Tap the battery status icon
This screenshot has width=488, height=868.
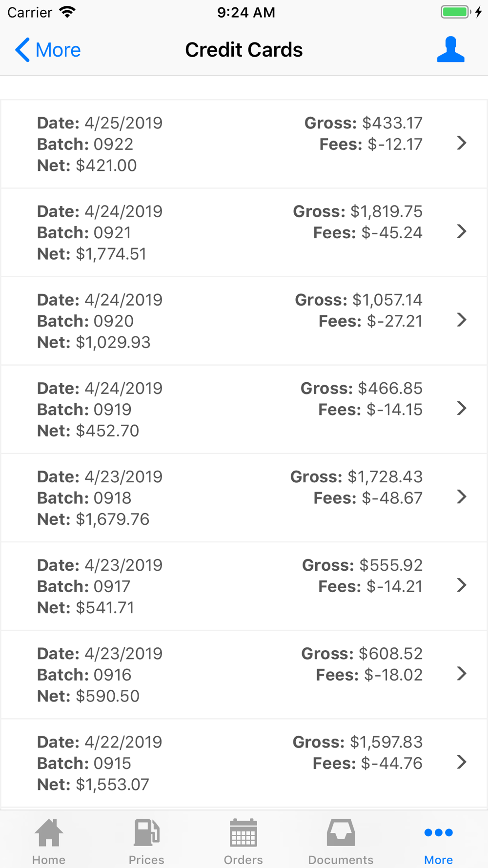[x=455, y=12]
